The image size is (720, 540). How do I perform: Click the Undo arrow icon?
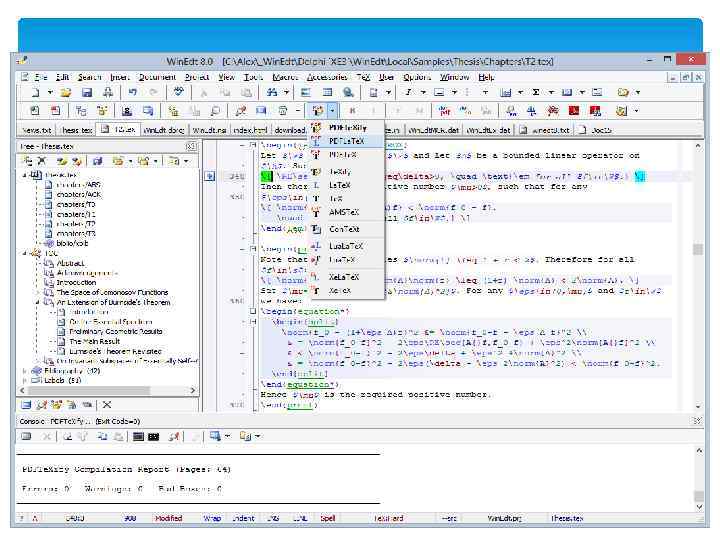click(133, 92)
